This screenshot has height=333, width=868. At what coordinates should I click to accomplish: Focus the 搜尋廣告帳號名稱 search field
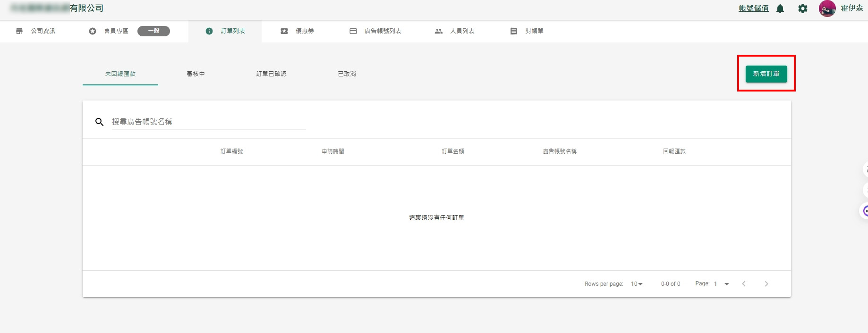(x=209, y=122)
